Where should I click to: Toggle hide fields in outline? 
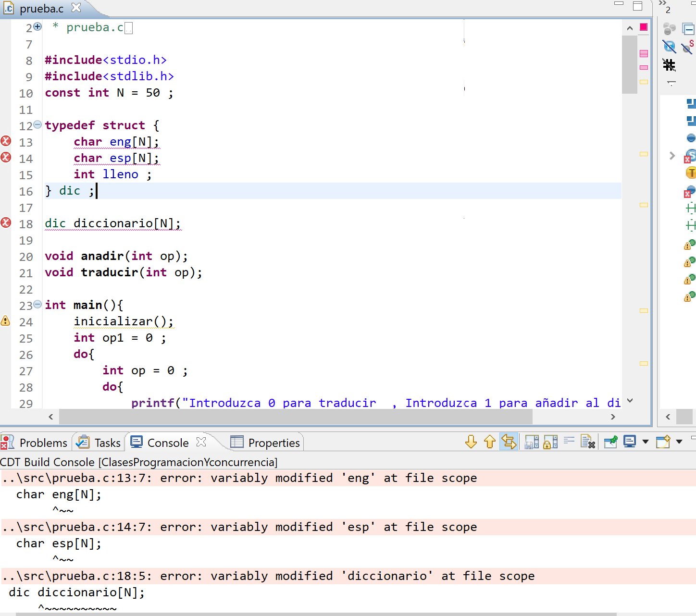click(669, 47)
